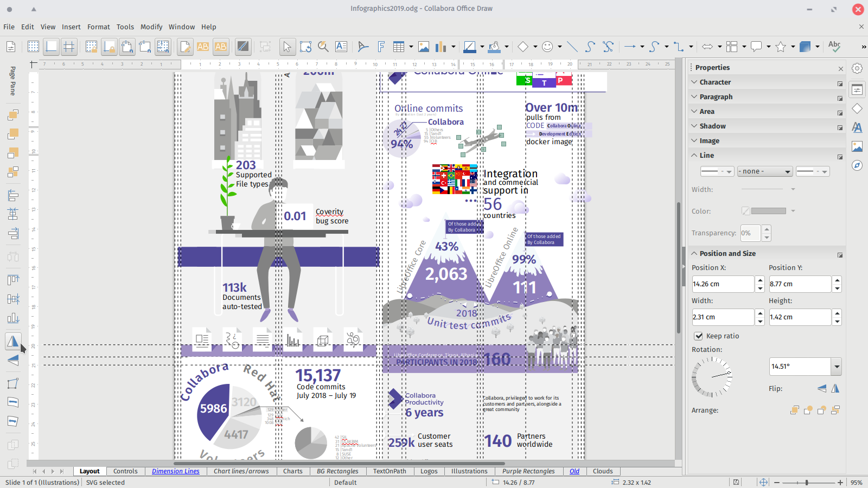Image resolution: width=868 pixels, height=488 pixels.
Task: Open the Modify menu
Action: 151,27
